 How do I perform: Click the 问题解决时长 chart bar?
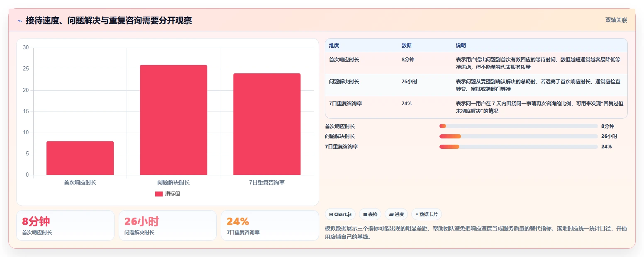pyautogui.click(x=173, y=120)
